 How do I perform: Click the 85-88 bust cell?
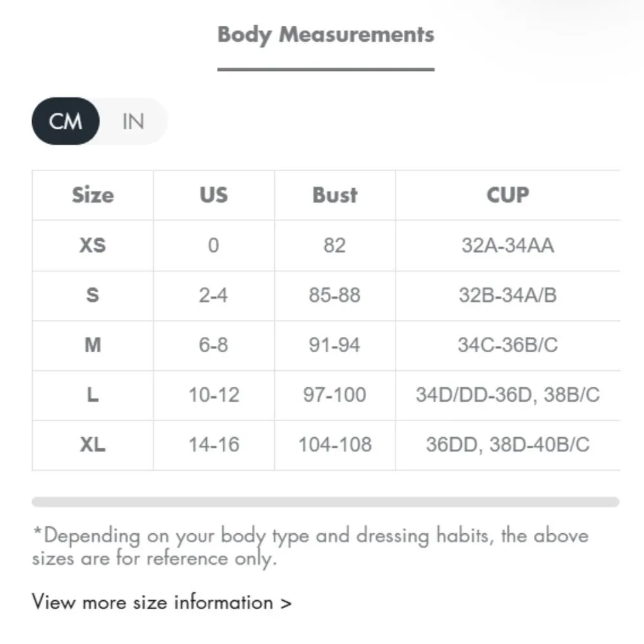point(335,296)
